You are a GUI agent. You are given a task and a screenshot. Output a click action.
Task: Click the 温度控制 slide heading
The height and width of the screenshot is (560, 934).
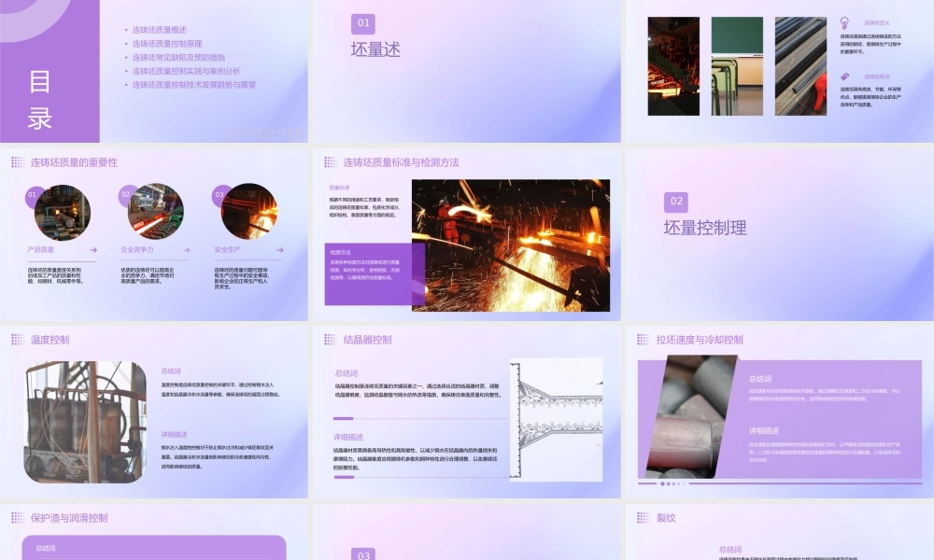point(50,339)
